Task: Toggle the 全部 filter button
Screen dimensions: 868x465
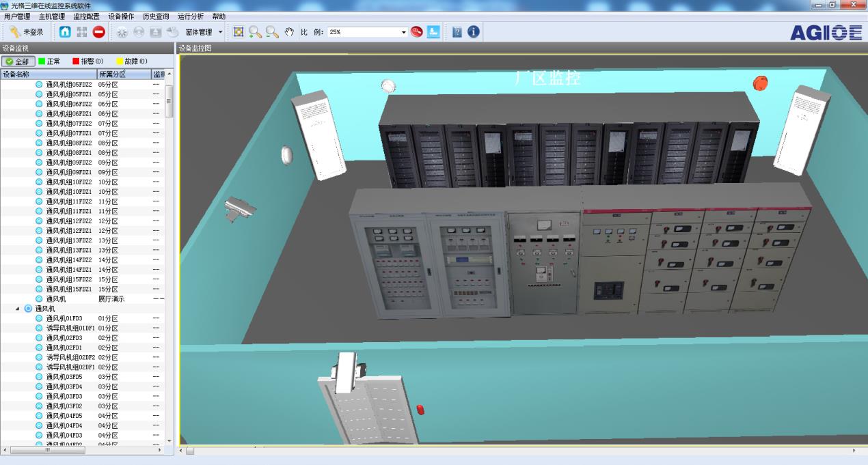Action: pos(18,61)
